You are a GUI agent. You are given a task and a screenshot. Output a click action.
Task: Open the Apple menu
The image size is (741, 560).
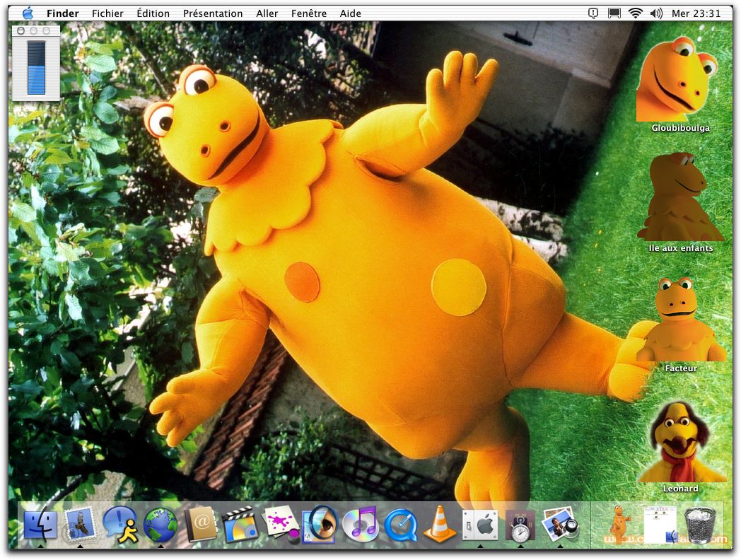(28, 13)
